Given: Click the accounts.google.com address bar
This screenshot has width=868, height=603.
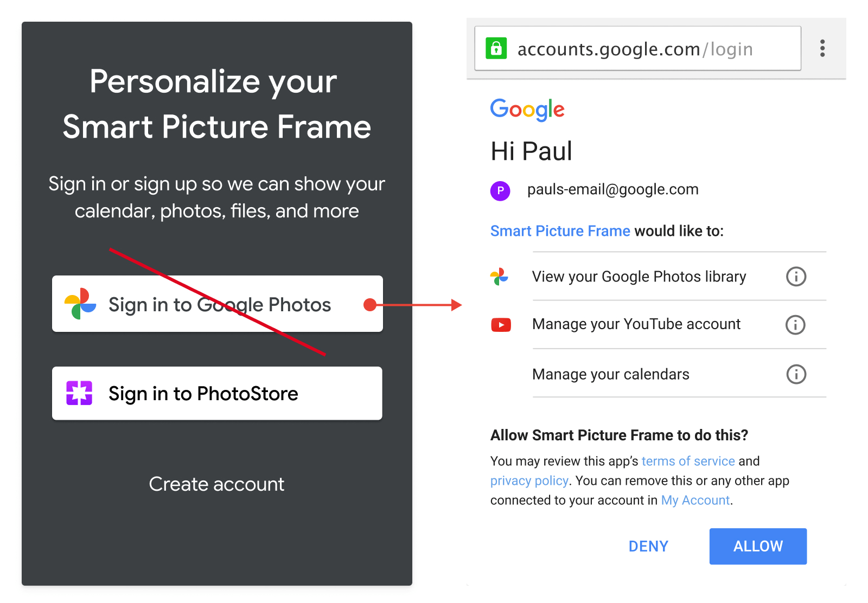Looking at the screenshot, I should tap(635, 48).
